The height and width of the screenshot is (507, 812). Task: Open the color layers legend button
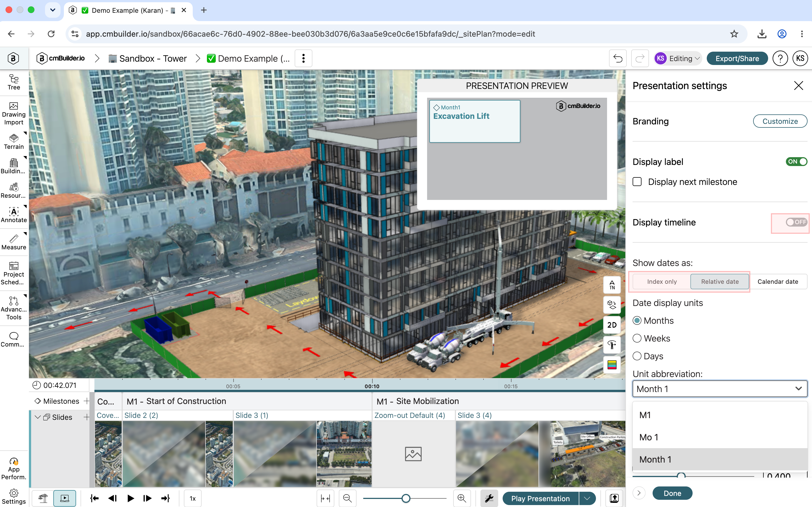click(612, 365)
